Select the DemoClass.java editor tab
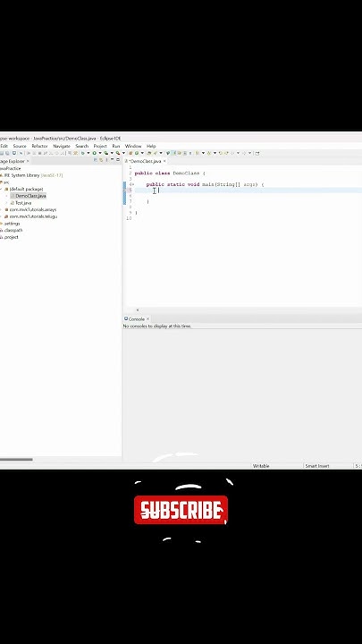The image size is (362, 644). [144, 161]
